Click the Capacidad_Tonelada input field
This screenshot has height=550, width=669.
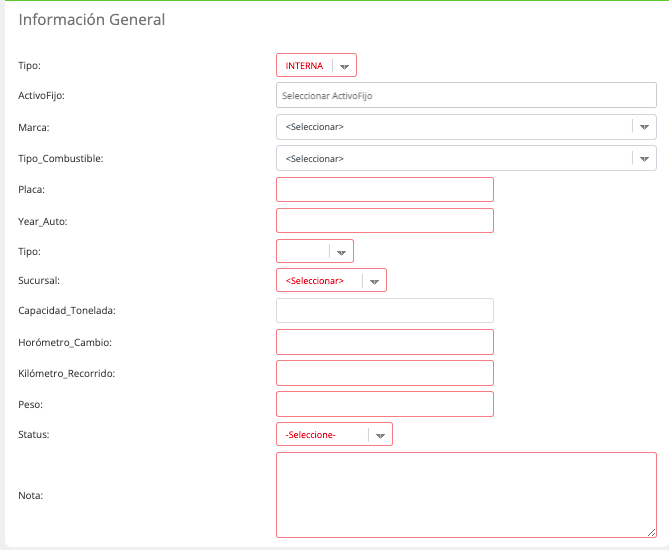[x=385, y=311]
